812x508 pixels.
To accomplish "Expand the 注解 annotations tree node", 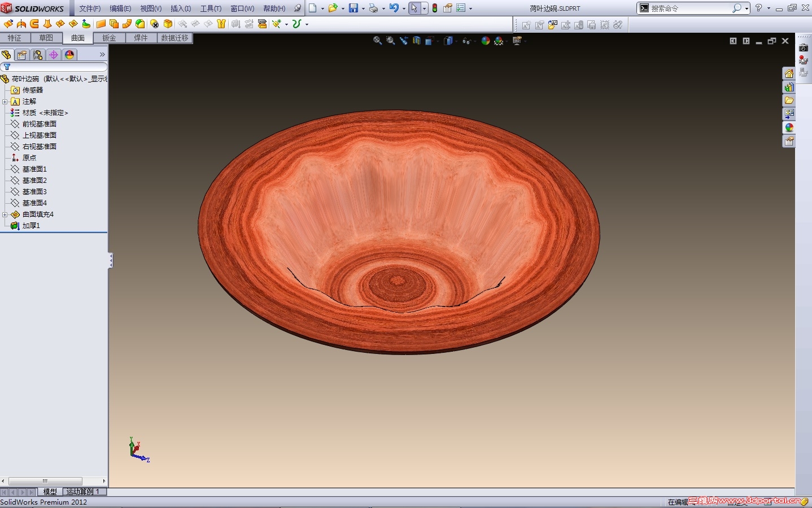I will (x=5, y=102).
